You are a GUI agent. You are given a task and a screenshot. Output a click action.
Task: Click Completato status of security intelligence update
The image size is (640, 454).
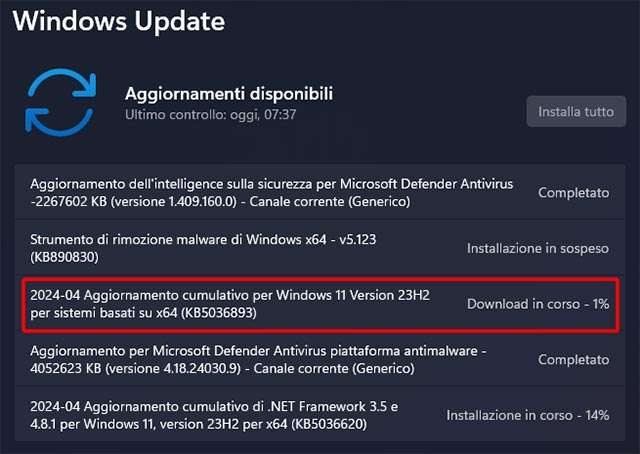(x=573, y=192)
